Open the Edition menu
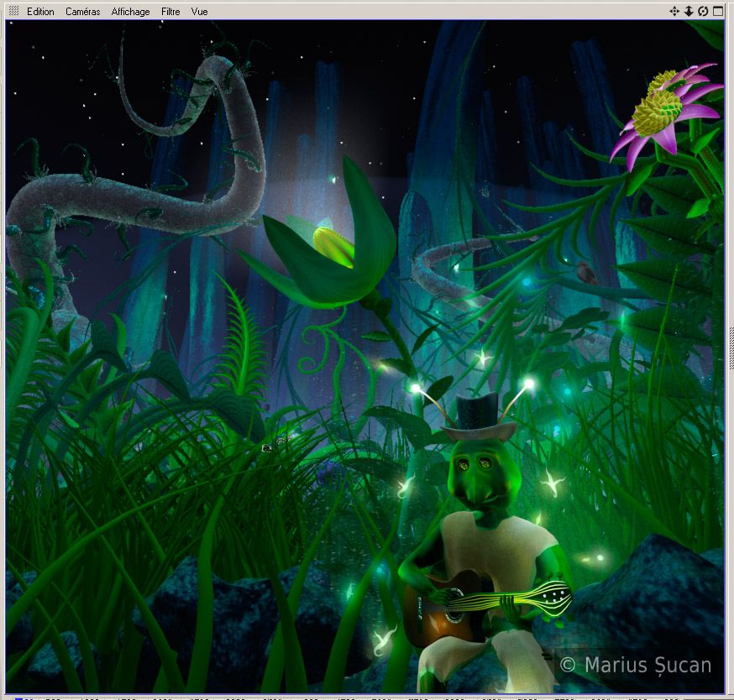 pyautogui.click(x=40, y=12)
